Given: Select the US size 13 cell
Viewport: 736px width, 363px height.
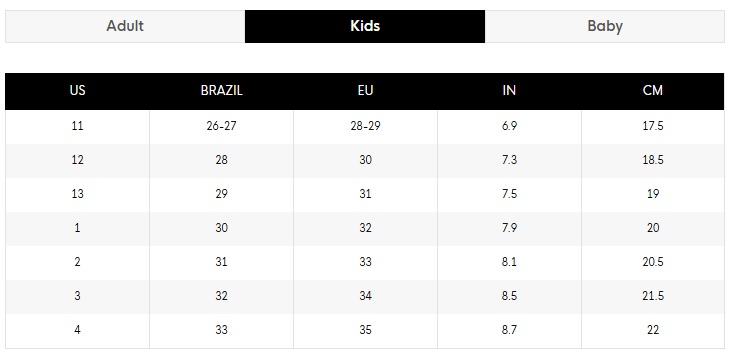Looking at the screenshot, I should (77, 194).
